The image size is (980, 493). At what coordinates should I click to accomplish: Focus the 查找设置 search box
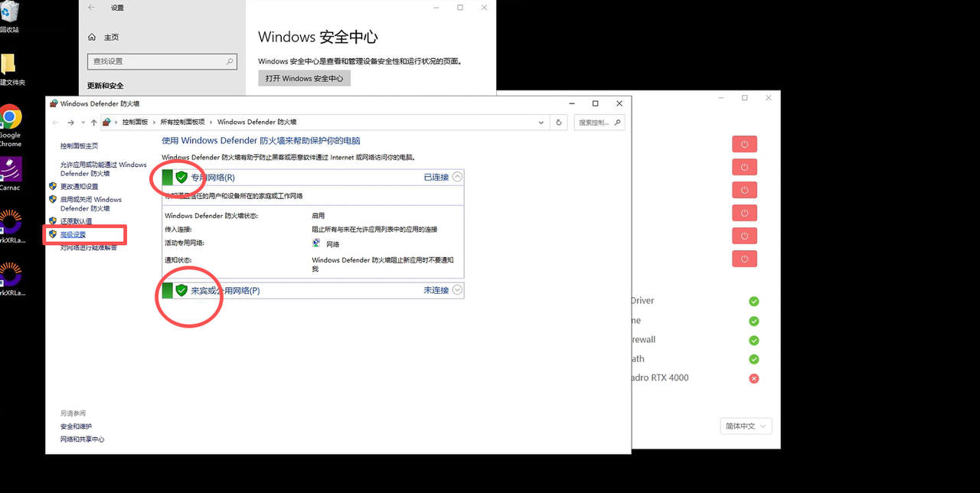click(x=162, y=61)
